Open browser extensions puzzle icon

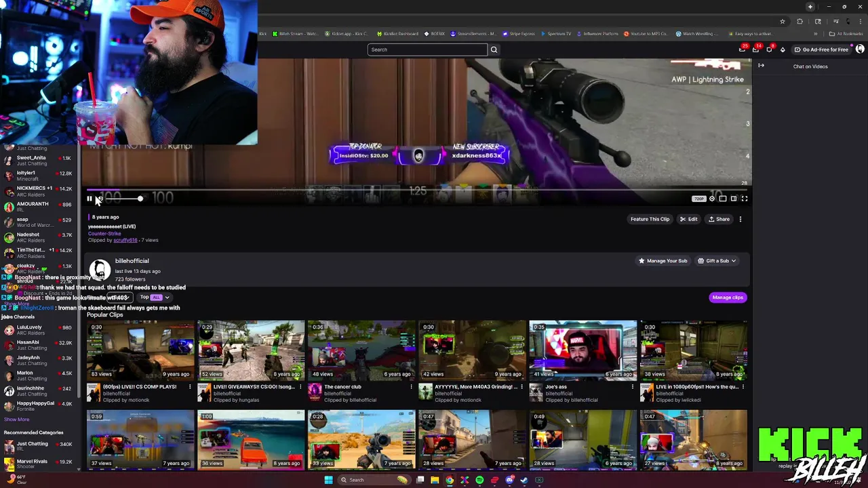[x=800, y=22]
